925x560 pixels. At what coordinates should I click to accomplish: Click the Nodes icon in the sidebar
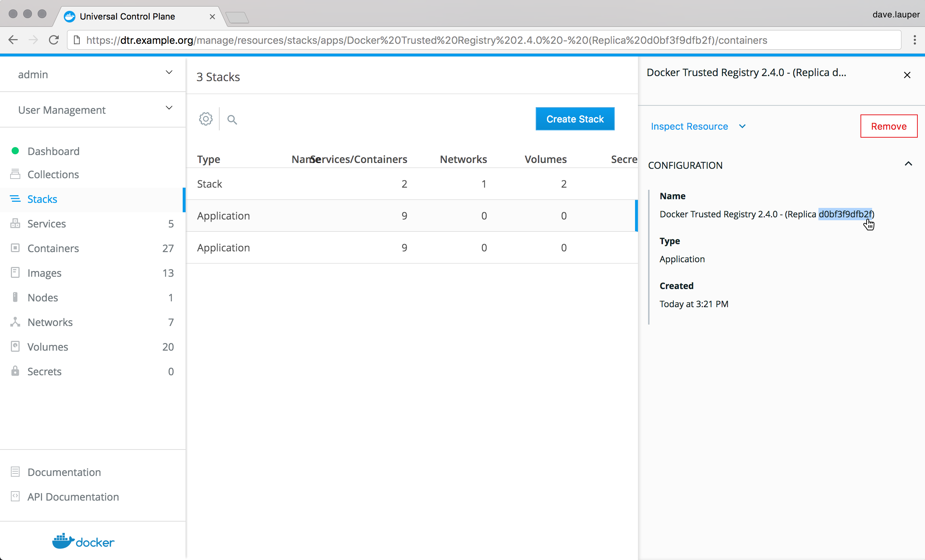click(x=15, y=297)
